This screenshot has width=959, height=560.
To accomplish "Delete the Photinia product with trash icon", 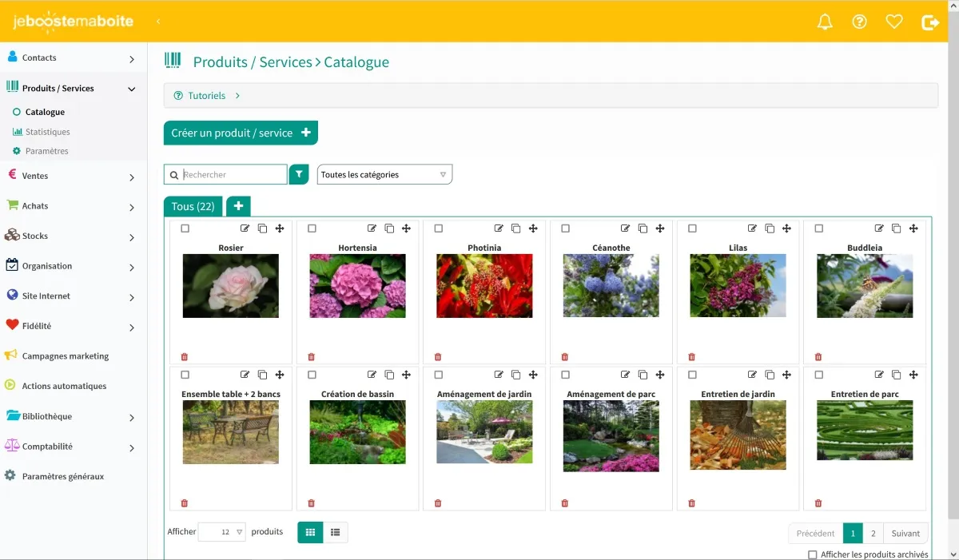I will pos(438,357).
